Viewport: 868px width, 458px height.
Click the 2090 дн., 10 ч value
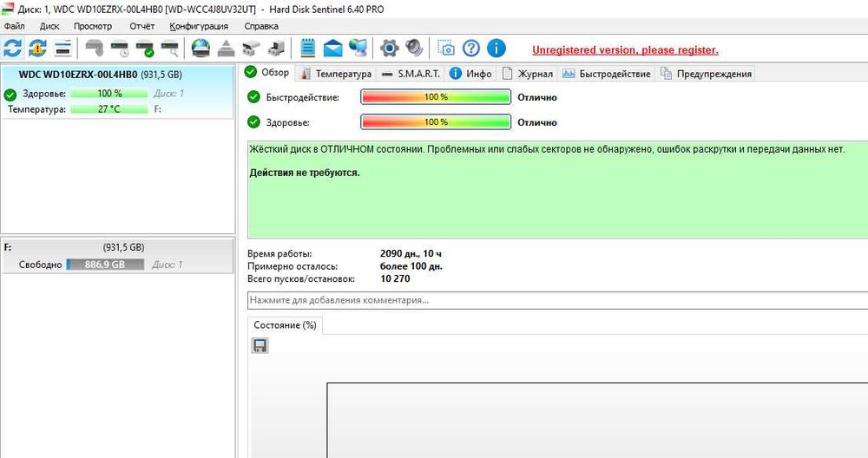click(411, 254)
